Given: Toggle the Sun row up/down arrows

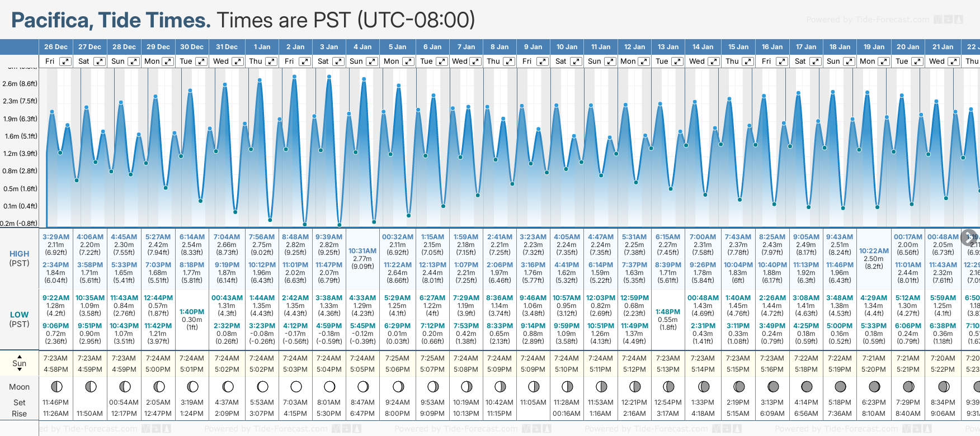Looking at the screenshot, I should [20, 363].
